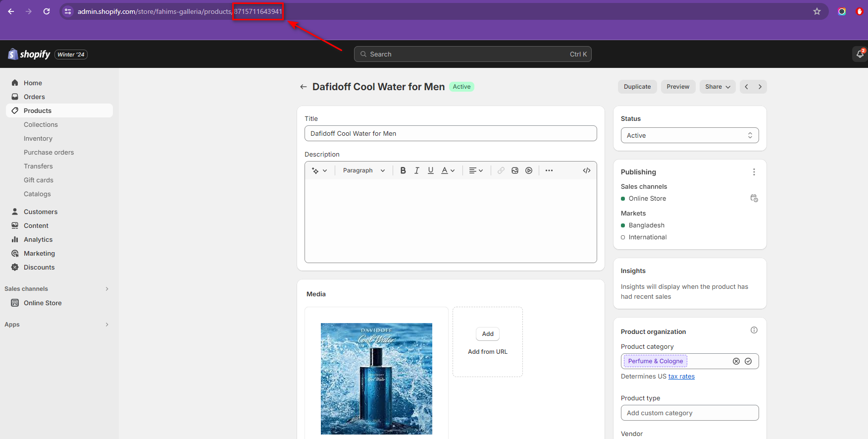Open text alignment options

coord(476,170)
